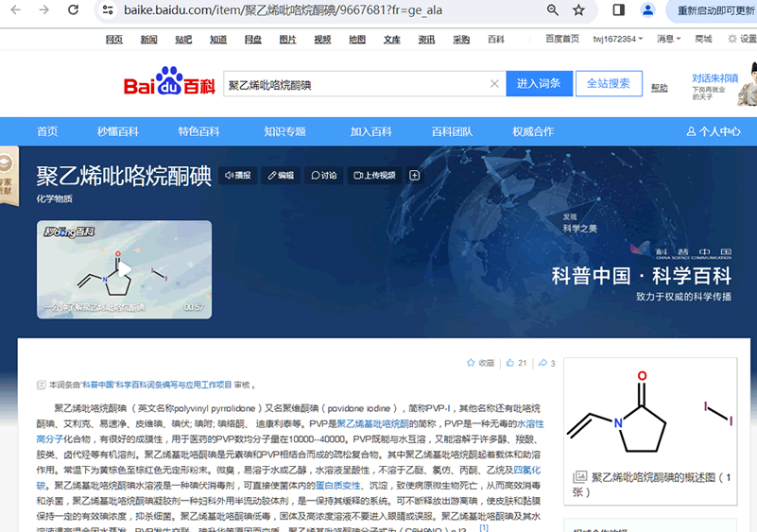Open site info icon in address bar
Image resolution: width=757 pixels, height=532 pixels.
pyautogui.click(x=108, y=9)
